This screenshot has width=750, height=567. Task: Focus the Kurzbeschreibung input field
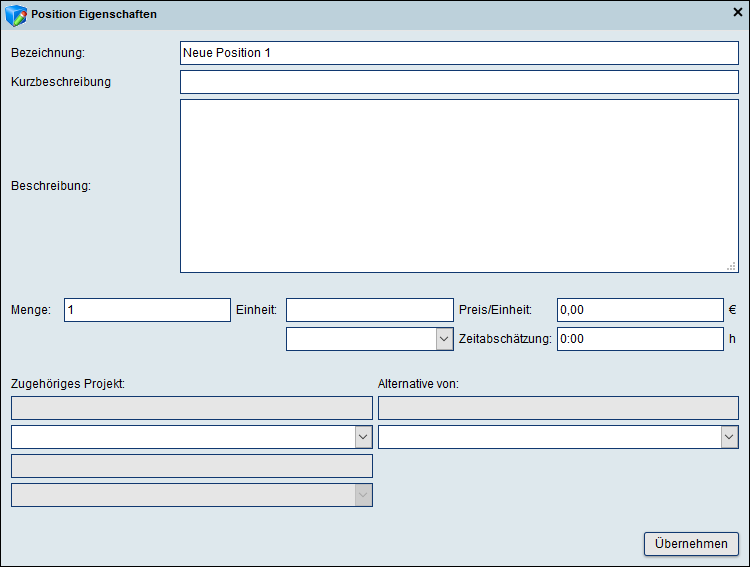click(458, 82)
